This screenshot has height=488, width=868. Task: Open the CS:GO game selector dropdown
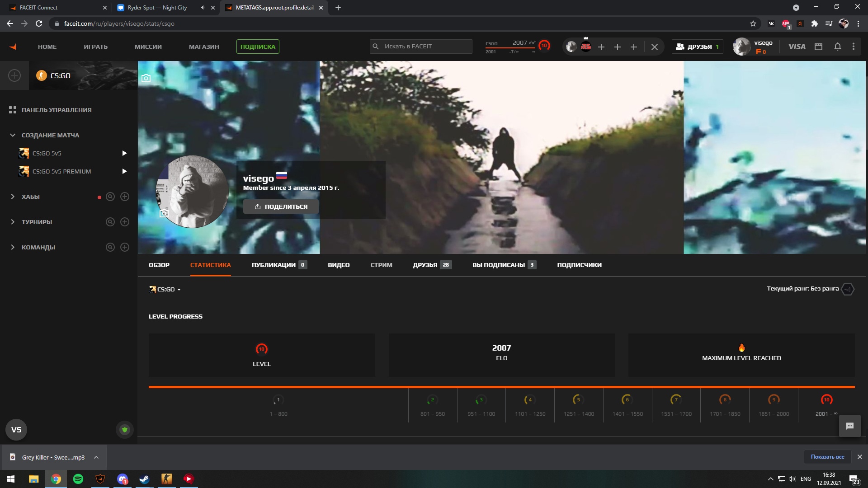point(165,290)
